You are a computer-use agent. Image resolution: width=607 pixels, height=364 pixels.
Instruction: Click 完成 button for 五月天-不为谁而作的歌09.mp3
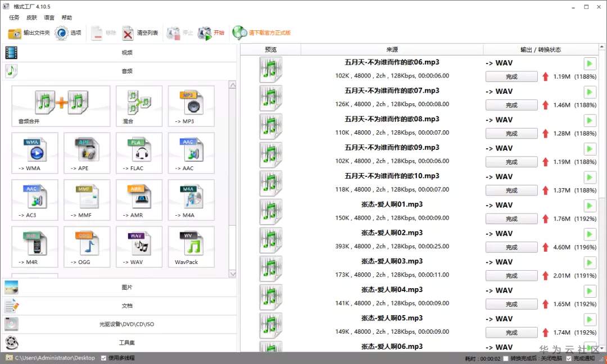pyautogui.click(x=511, y=162)
